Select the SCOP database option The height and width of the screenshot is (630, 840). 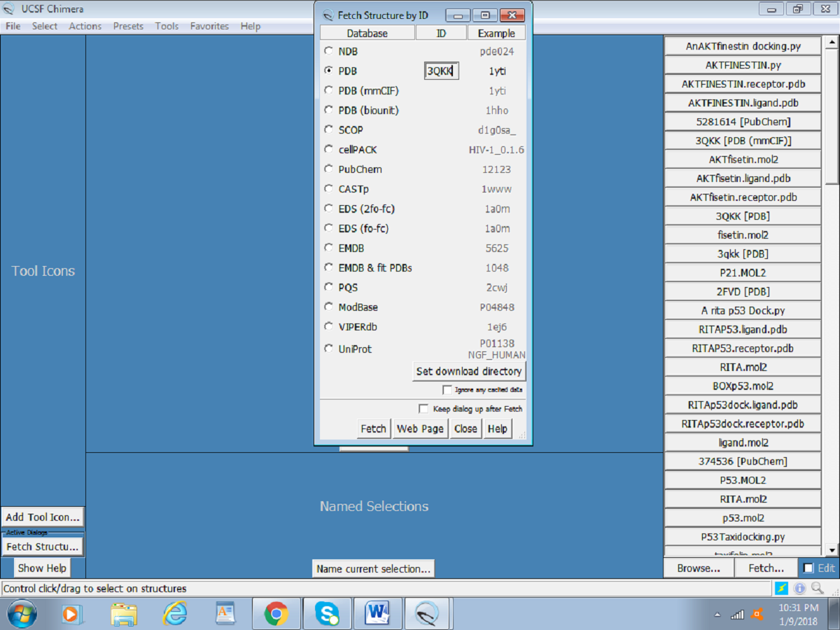click(328, 129)
